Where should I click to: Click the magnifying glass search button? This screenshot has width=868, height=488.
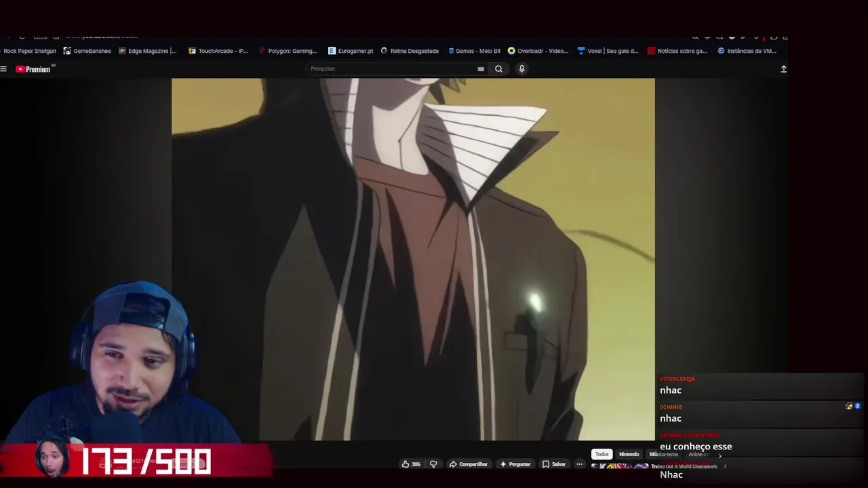(x=498, y=68)
